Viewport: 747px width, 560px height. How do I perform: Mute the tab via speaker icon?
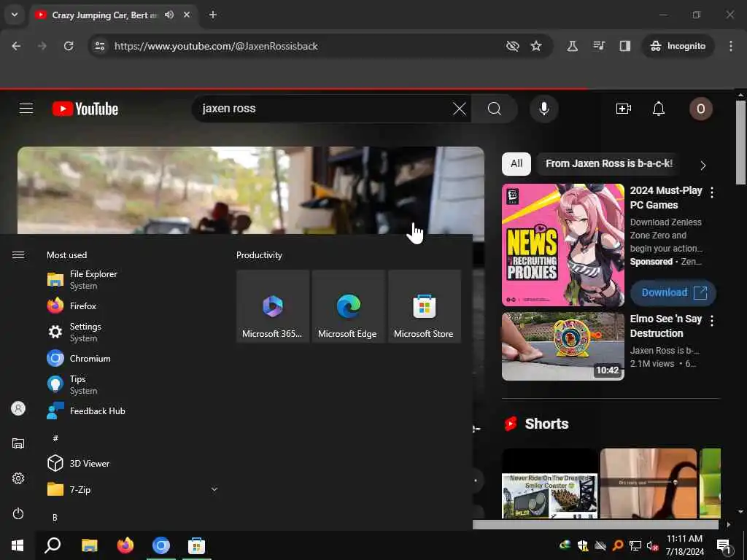coord(169,15)
